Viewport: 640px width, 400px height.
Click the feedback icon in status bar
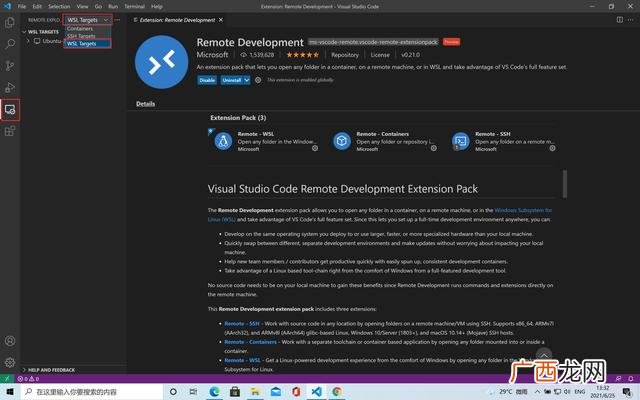click(x=618, y=379)
